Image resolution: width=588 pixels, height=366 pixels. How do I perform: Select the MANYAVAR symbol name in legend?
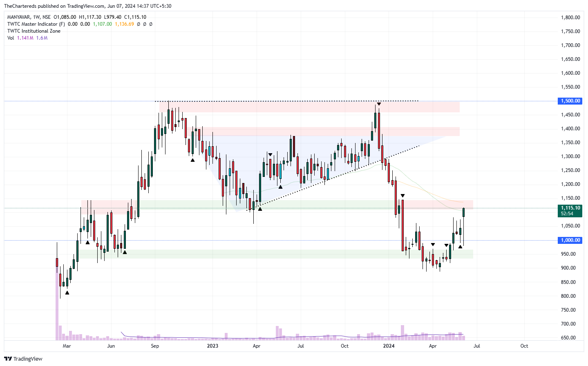[18, 17]
